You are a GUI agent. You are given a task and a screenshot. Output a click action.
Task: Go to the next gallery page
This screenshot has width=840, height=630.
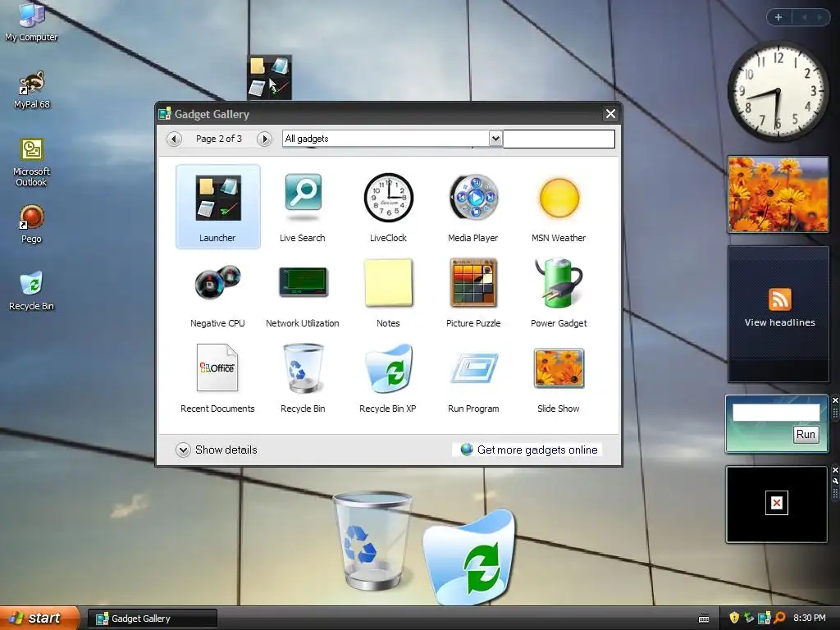click(x=264, y=139)
